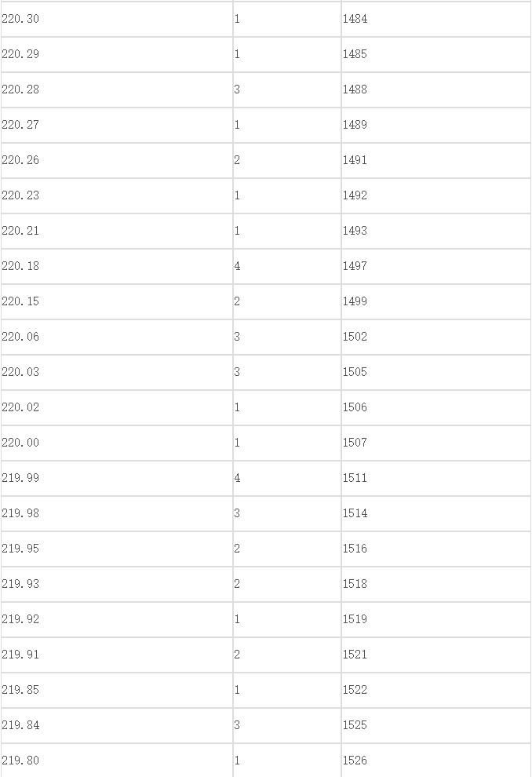Select the cell with 1516

[x=436, y=549]
